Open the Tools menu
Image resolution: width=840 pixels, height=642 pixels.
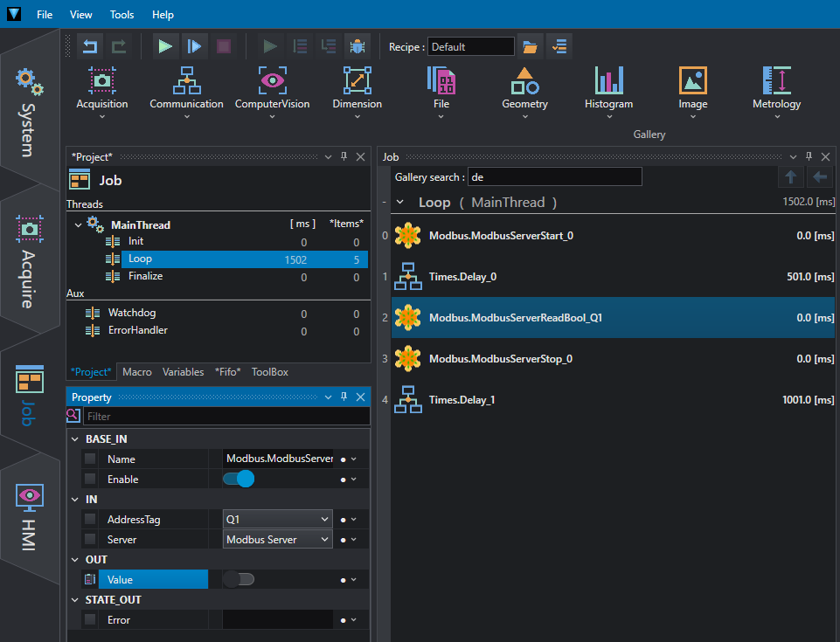pyautogui.click(x=122, y=15)
